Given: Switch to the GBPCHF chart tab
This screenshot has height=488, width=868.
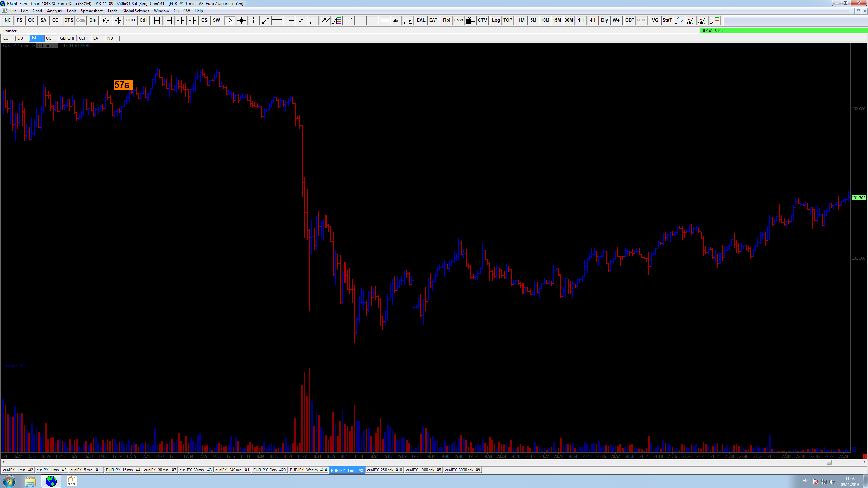Looking at the screenshot, I should coord(67,38).
